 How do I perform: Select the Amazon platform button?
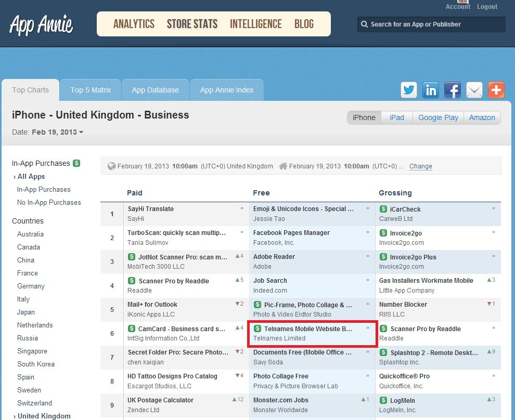(x=482, y=117)
